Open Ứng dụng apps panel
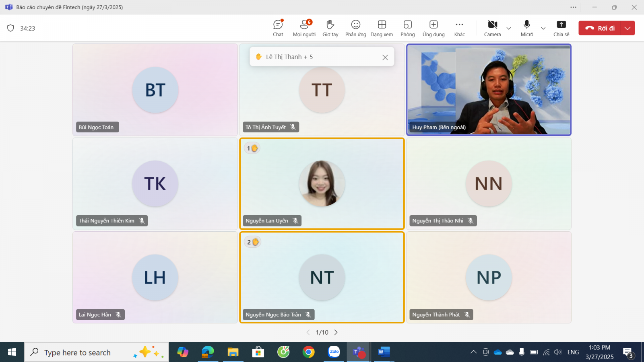The width and height of the screenshot is (644, 362). 433,28
